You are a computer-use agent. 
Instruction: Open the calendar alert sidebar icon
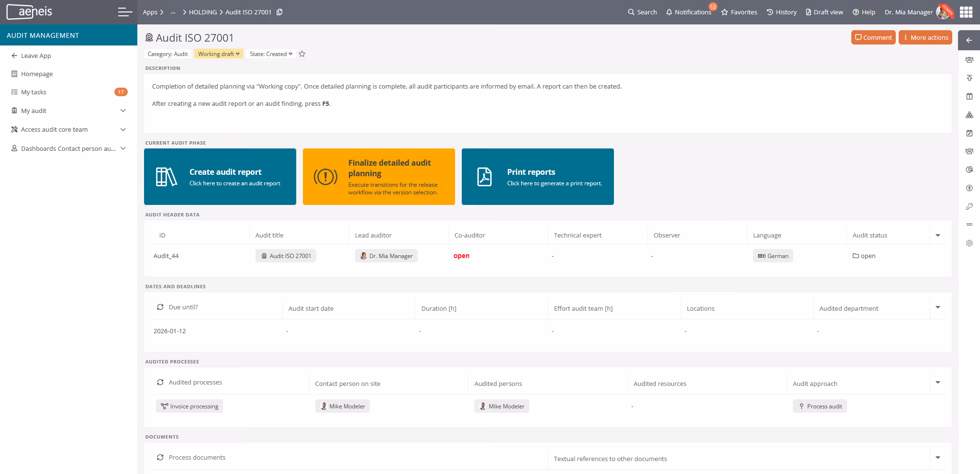(969, 96)
